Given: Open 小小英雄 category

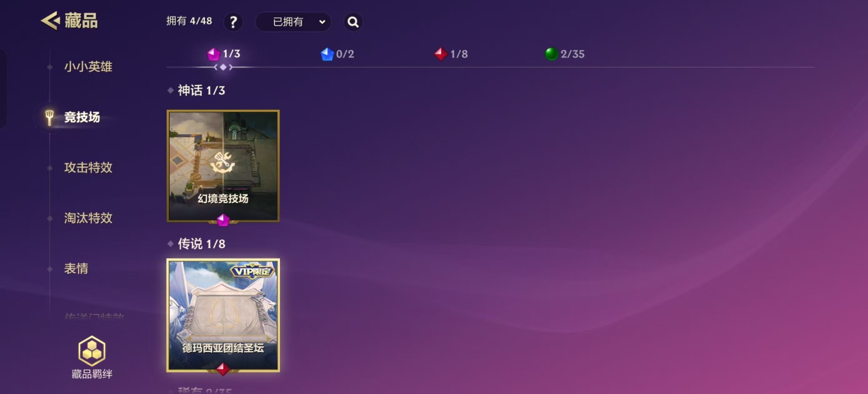Looking at the screenshot, I should pos(88,67).
